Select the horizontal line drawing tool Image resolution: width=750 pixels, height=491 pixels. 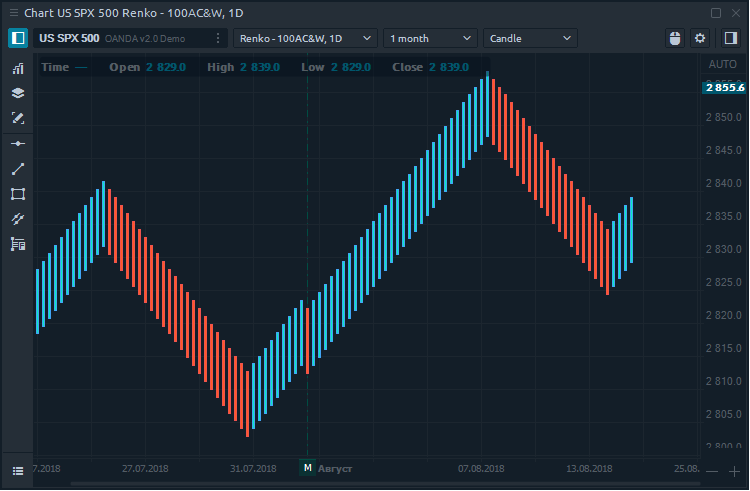[18, 144]
